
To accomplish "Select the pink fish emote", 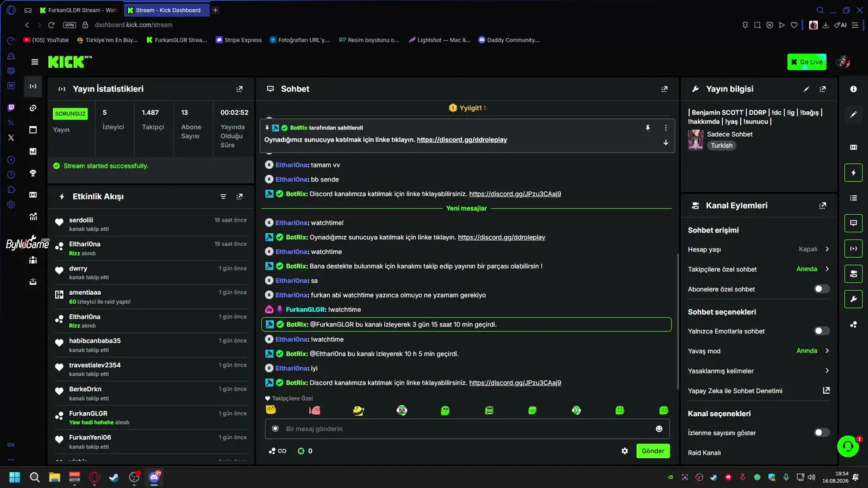I will pos(315,410).
